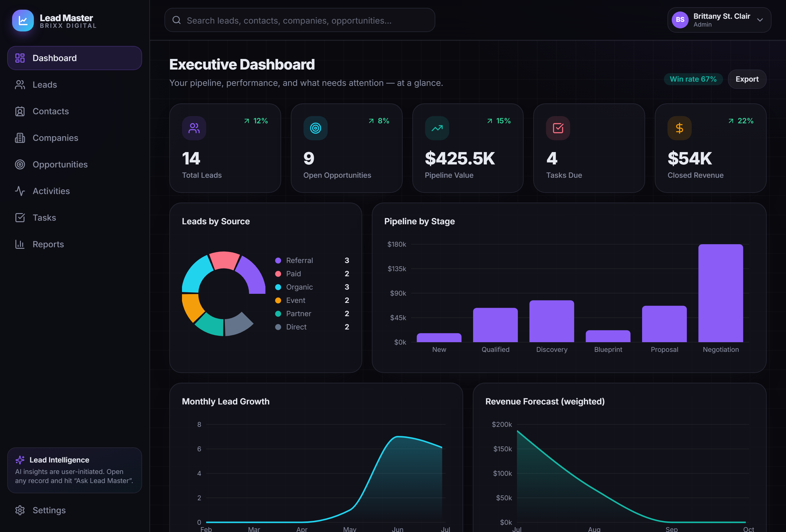This screenshot has height=532, width=786.
Task: Click the Paid pink legend dot
Action: pyautogui.click(x=278, y=274)
